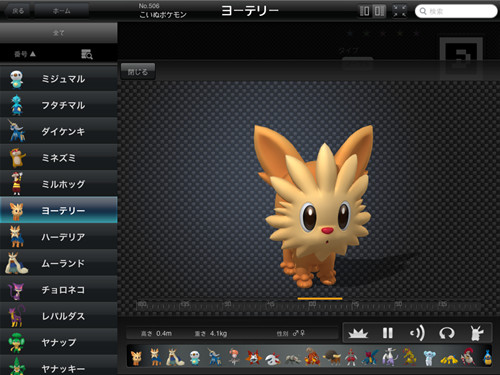The height and width of the screenshot is (375, 500).
Task: Click the こいぬポケモン species label
Action: (x=163, y=15)
